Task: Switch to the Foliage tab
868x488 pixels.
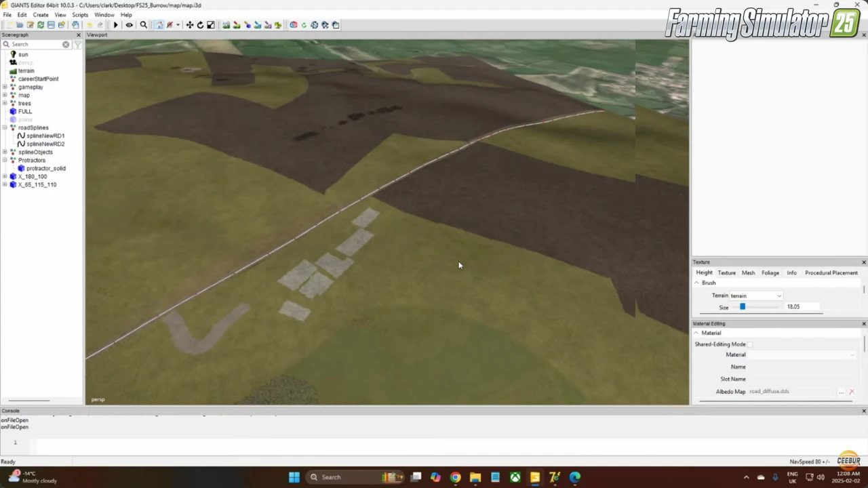Action: click(x=770, y=272)
